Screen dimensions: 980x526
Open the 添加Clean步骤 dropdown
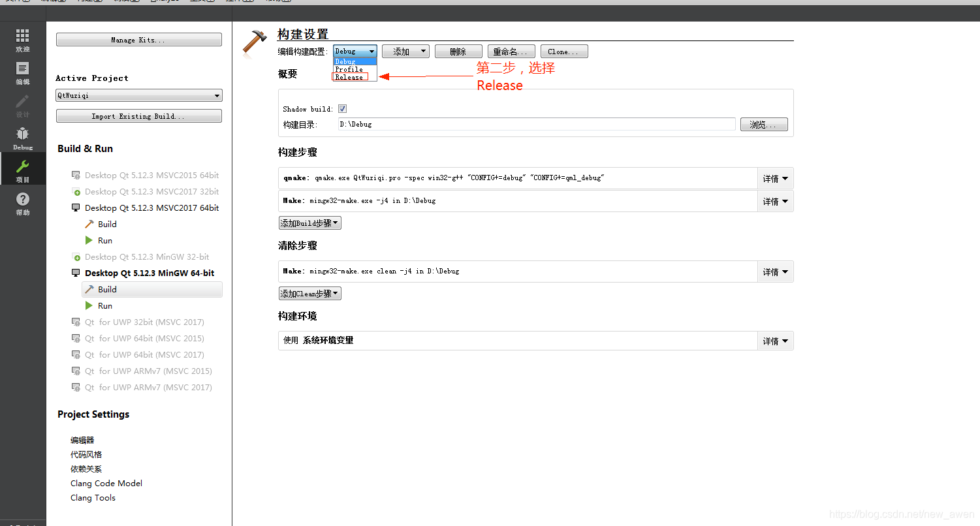click(x=310, y=294)
